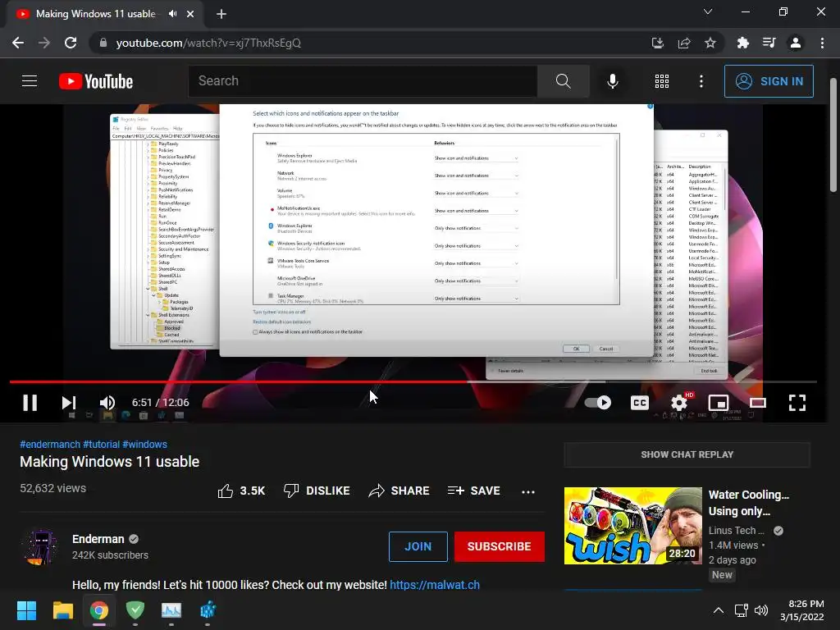Install app icon in address bar
Image resolution: width=840 pixels, height=630 pixels.
657,43
